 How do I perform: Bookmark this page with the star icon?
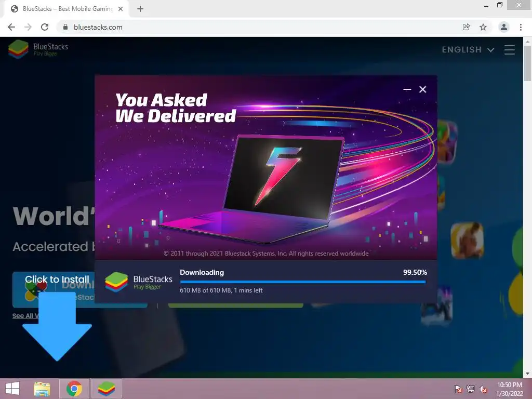point(483,27)
